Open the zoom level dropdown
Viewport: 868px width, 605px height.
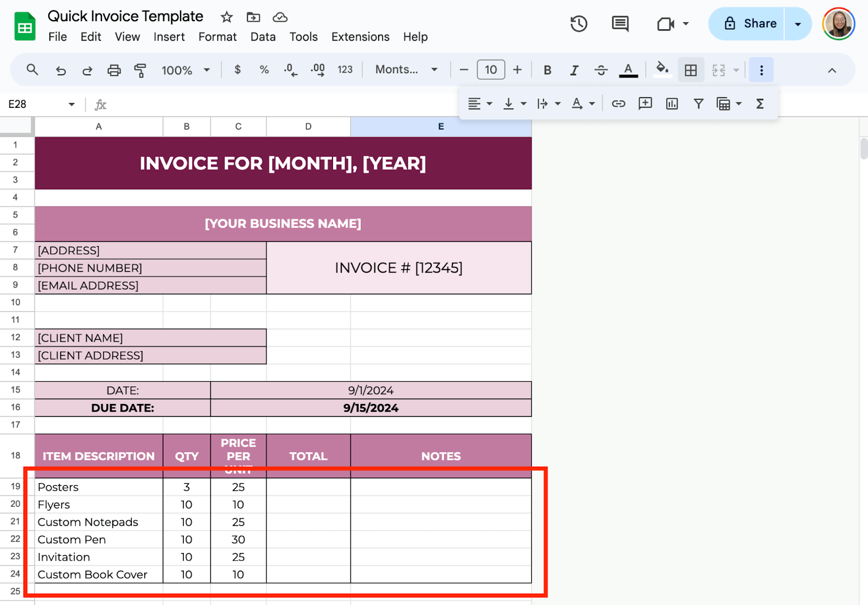[185, 70]
